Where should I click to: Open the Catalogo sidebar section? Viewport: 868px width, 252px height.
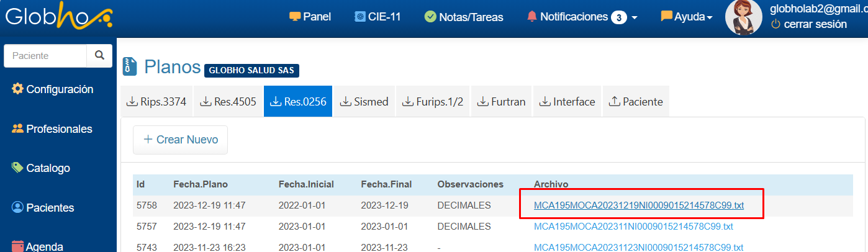click(x=41, y=168)
